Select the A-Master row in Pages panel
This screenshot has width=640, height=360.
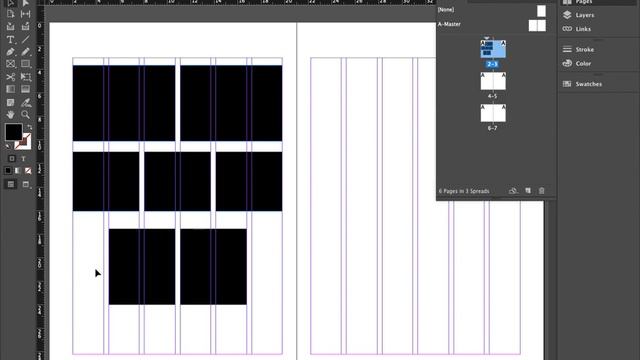[492, 24]
